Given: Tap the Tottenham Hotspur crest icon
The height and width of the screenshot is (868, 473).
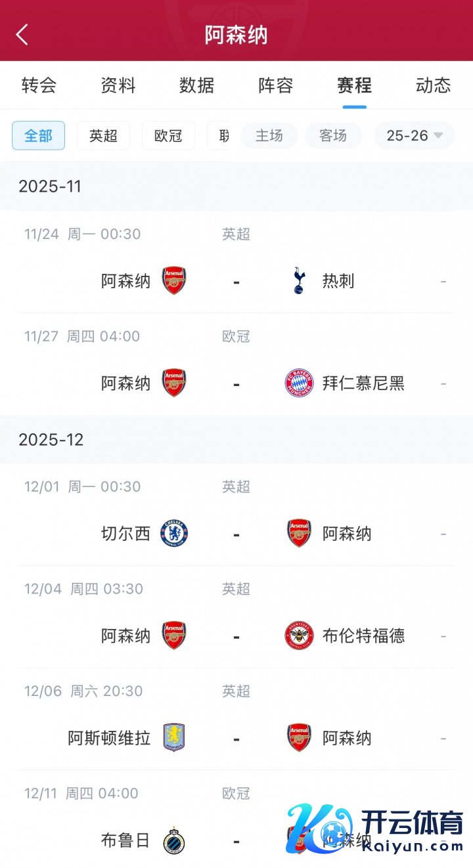Looking at the screenshot, I should (299, 281).
